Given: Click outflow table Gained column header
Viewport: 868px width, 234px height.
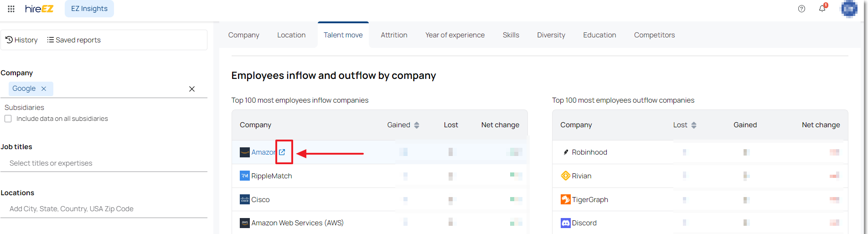Looking at the screenshot, I should 745,125.
